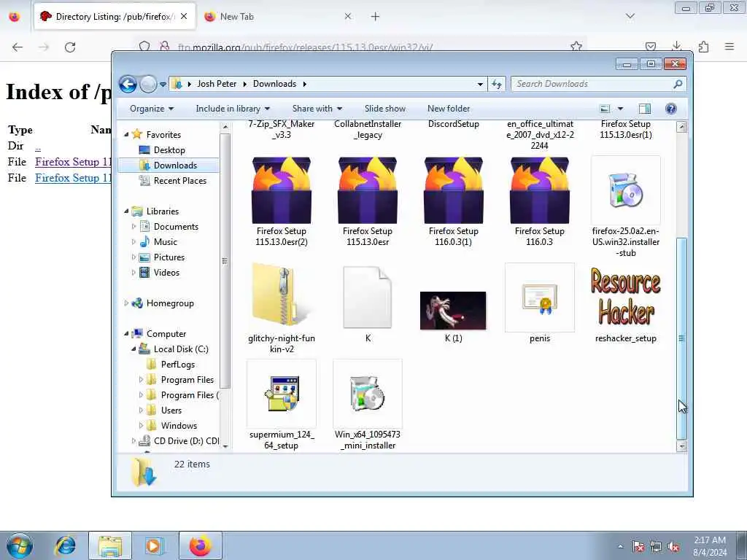Select Recent Places in Favorites

click(x=179, y=181)
